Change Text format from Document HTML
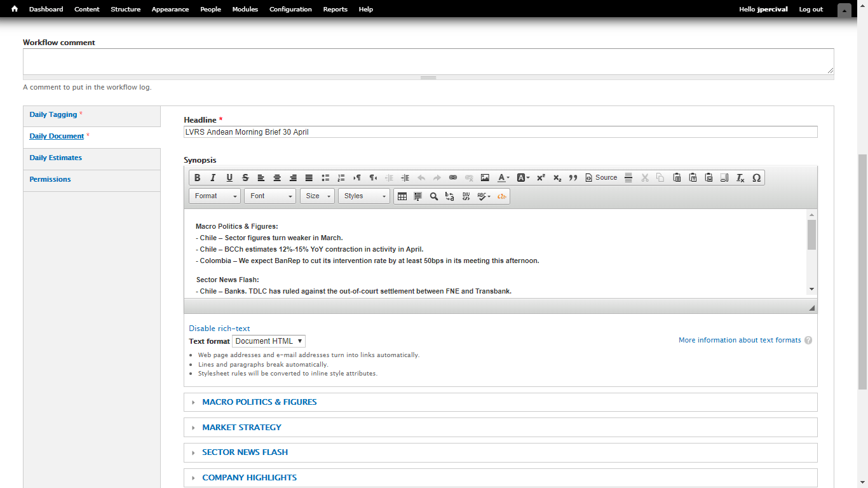 coord(269,341)
